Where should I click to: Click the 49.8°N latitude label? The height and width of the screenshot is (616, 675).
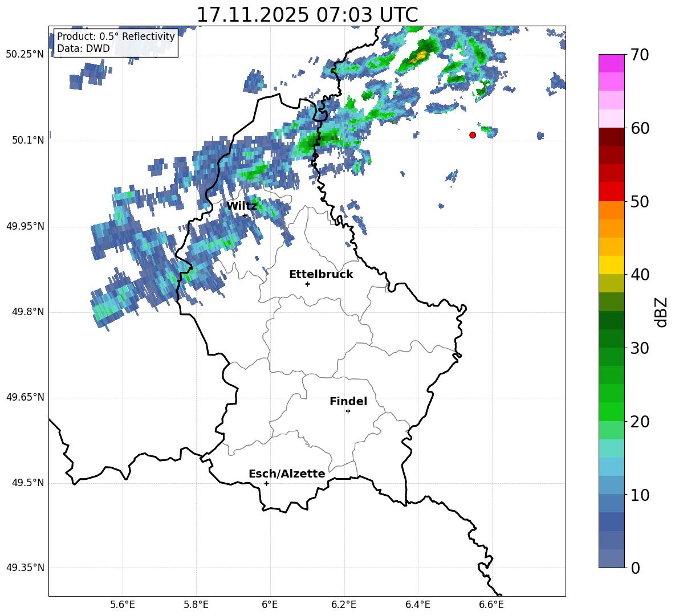pyautogui.click(x=28, y=312)
